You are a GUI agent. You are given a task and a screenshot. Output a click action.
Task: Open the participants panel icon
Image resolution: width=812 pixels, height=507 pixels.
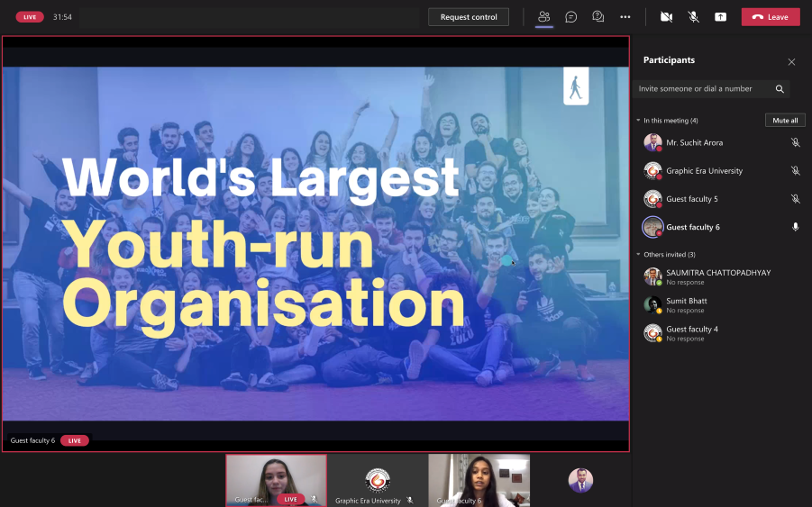(543, 17)
